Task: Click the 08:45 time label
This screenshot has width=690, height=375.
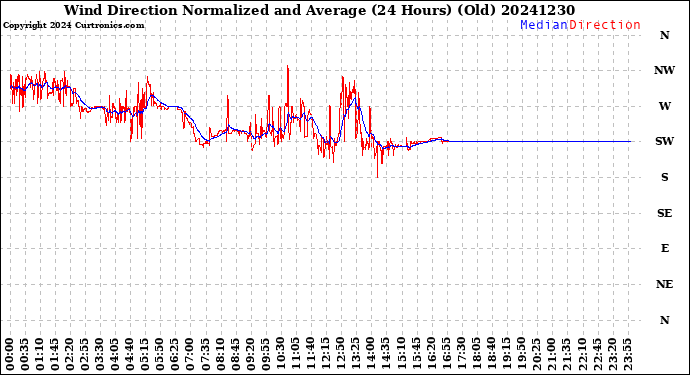Action: coord(235,354)
